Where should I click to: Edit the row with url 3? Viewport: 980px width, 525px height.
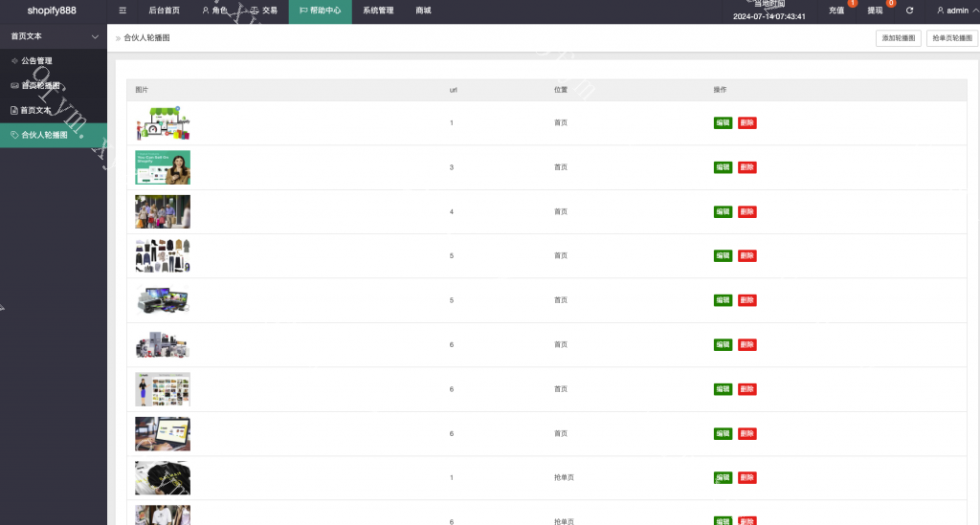coord(723,167)
